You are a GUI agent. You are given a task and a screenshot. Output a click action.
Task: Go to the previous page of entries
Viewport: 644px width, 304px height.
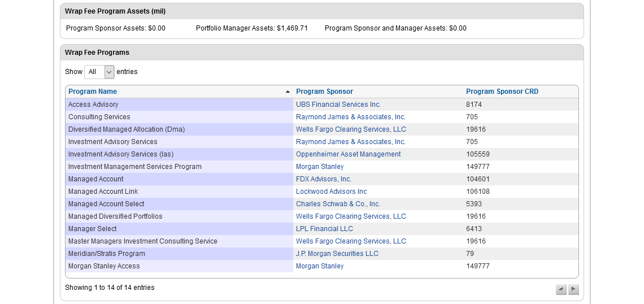click(561, 290)
